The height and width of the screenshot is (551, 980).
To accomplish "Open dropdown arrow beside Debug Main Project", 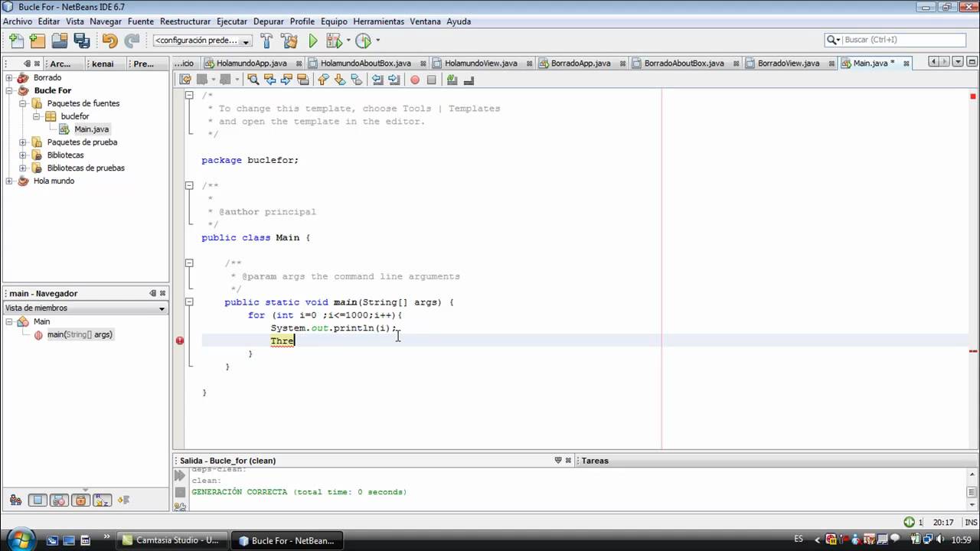I will click(348, 41).
